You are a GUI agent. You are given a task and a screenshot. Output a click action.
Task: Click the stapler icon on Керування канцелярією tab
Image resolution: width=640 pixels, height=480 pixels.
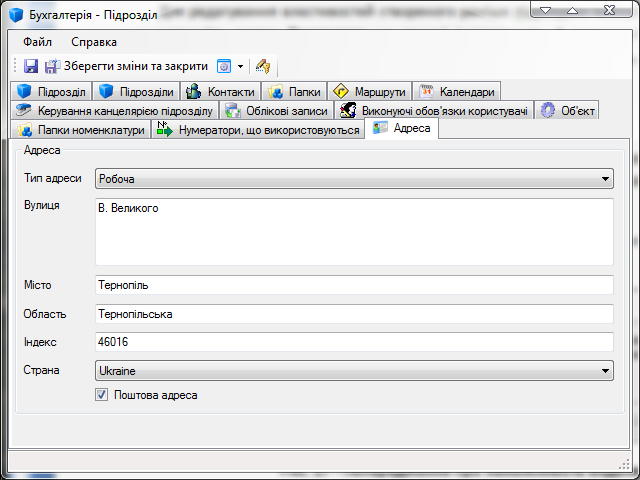click(24, 110)
